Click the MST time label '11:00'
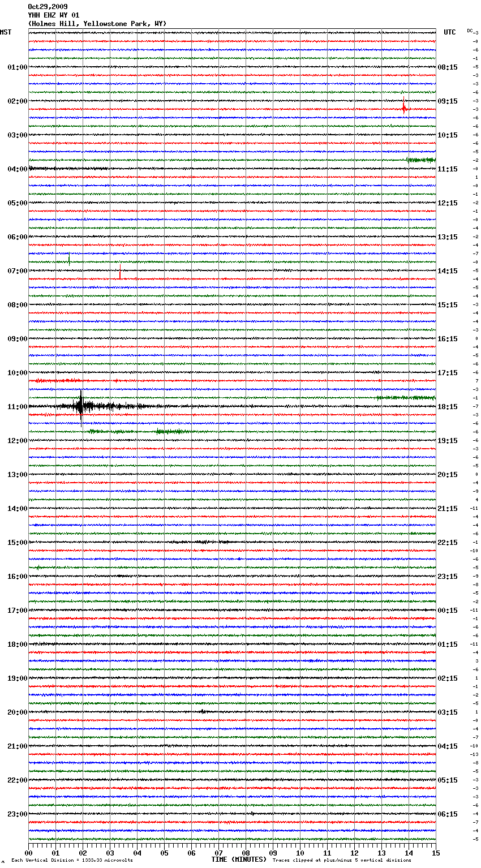 point(18,407)
